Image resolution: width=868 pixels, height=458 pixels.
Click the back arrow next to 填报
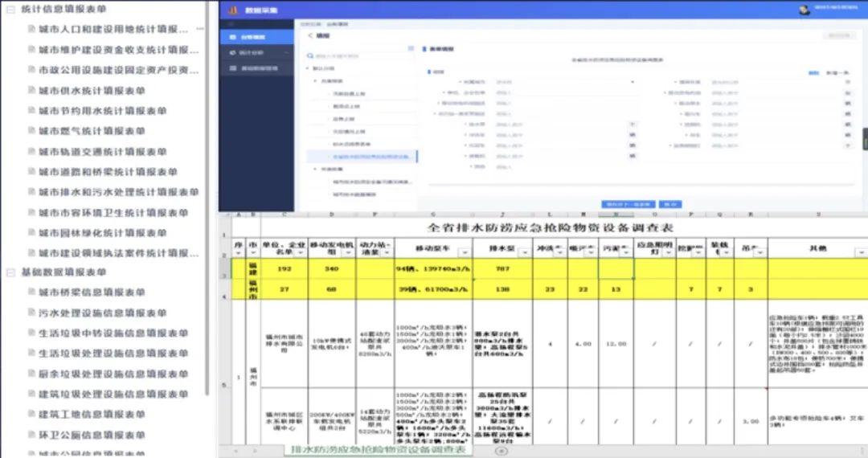click(310, 35)
